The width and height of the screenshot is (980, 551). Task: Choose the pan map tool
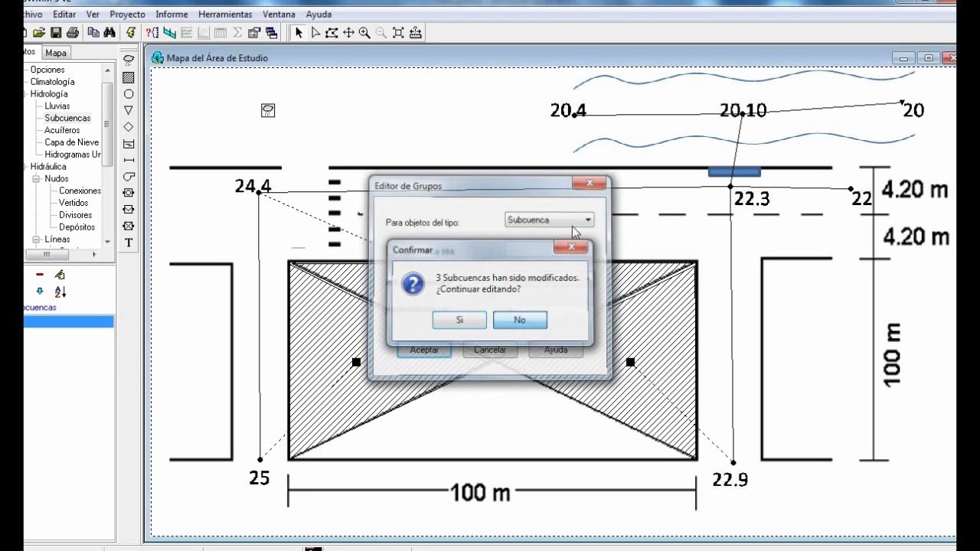(x=348, y=33)
